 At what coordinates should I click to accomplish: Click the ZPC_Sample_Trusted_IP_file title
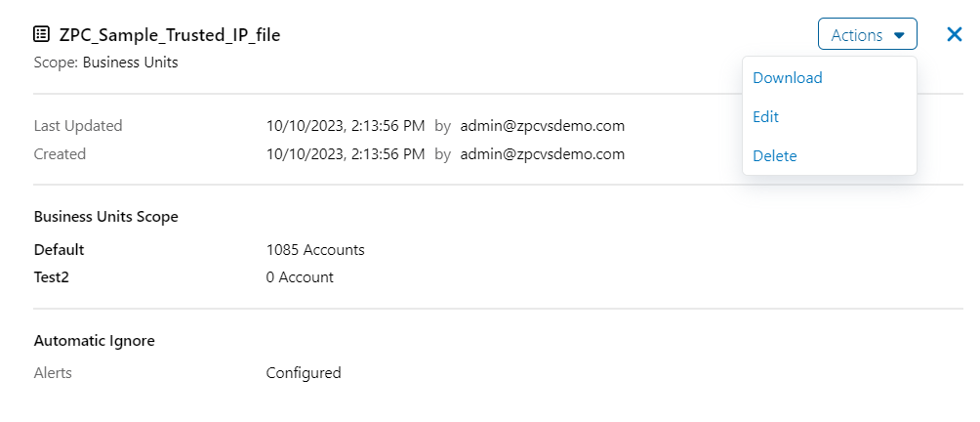point(170,35)
